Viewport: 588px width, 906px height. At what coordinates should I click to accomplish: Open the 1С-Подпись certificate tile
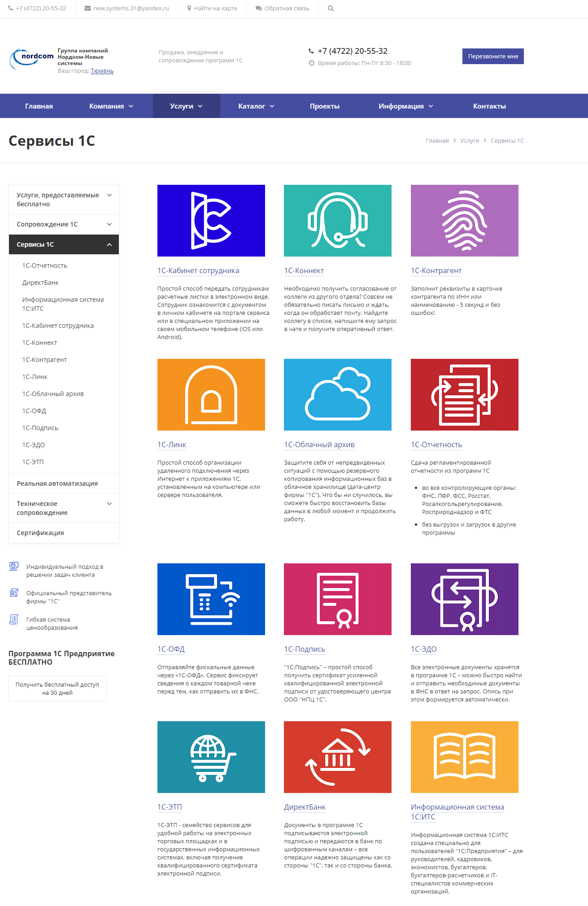pos(338,599)
